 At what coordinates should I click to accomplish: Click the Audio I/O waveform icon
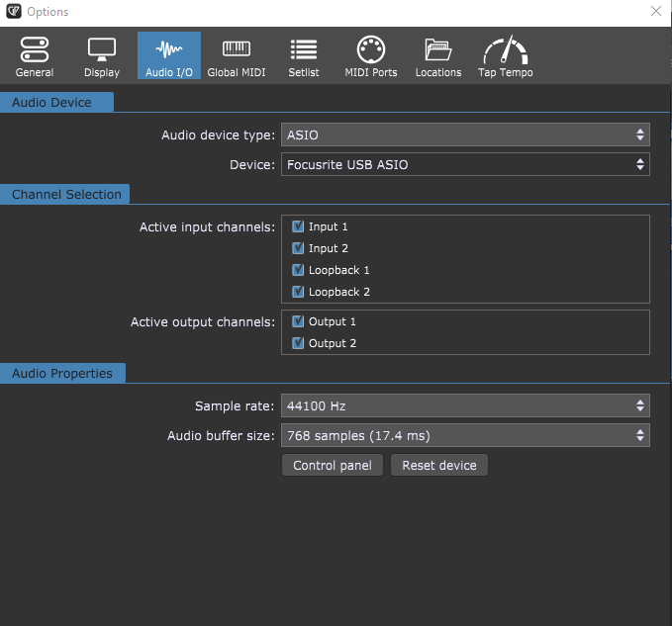(169, 56)
